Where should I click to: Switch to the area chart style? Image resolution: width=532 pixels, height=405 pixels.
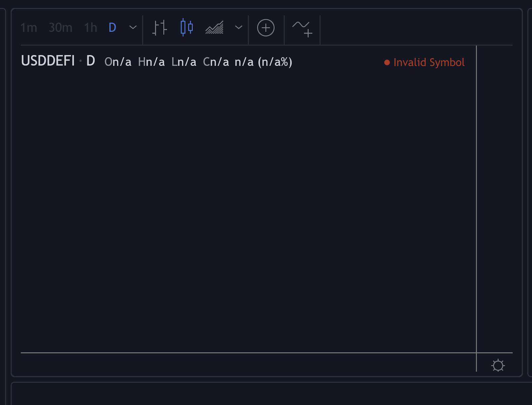click(x=214, y=28)
